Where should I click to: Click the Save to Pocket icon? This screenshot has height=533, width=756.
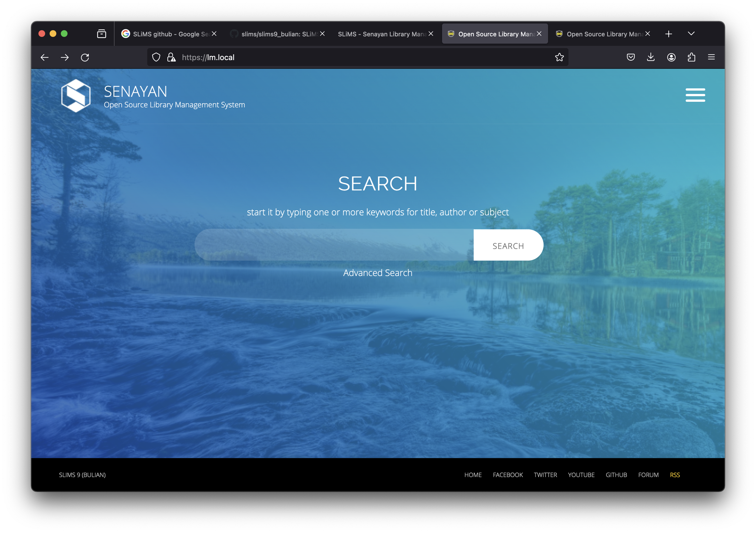tap(630, 57)
